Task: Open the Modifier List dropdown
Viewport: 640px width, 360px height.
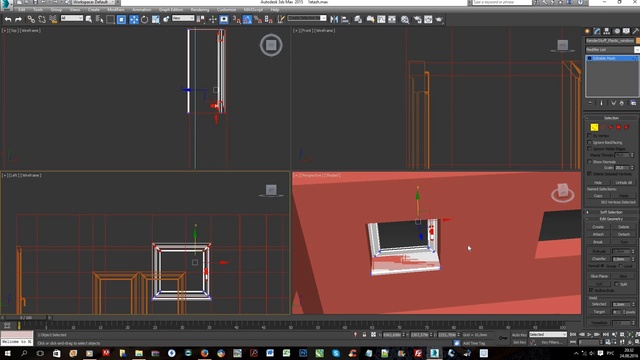Action: coord(612,49)
